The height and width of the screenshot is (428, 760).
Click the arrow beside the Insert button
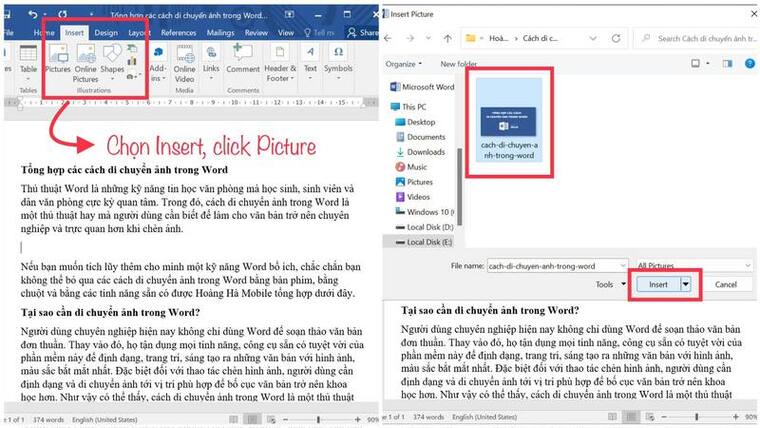pos(686,285)
